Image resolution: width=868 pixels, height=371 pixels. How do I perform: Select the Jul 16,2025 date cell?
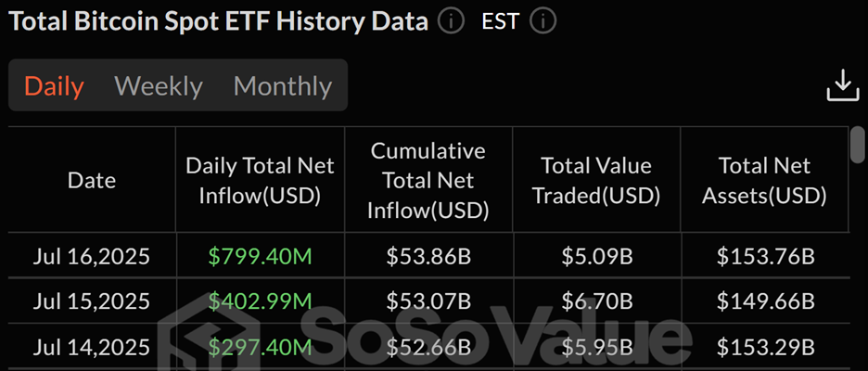point(91,256)
